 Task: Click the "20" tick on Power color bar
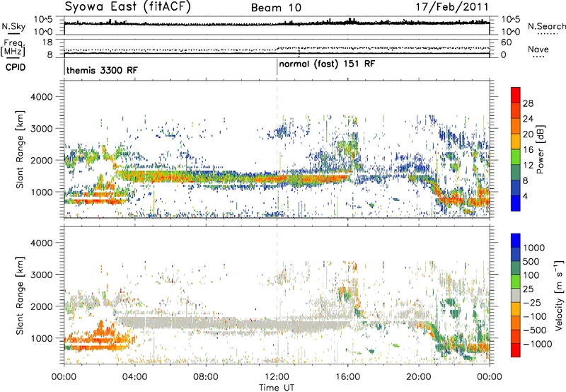[x=528, y=134]
